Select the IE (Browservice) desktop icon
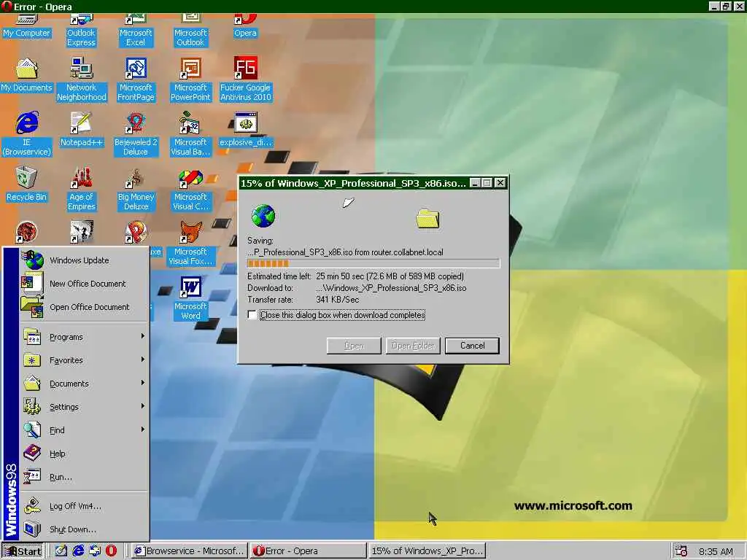This screenshot has height=560, width=747. pyautogui.click(x=27, y=134)
